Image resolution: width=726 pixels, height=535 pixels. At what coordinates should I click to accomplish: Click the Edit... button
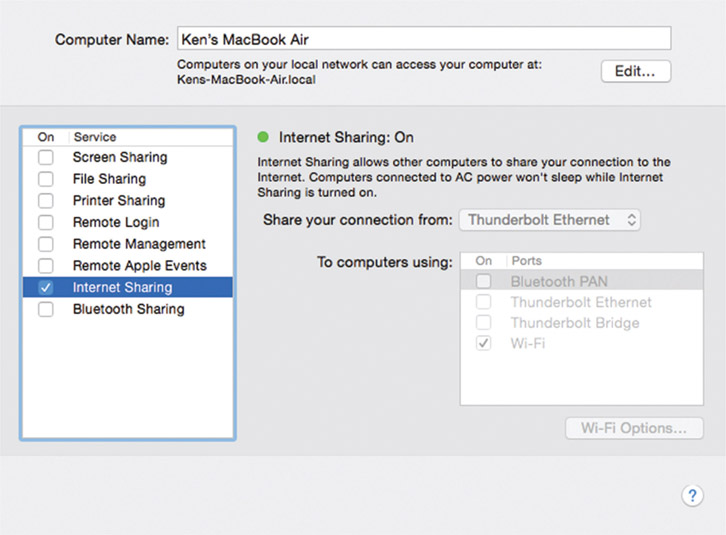pos(635,71)
